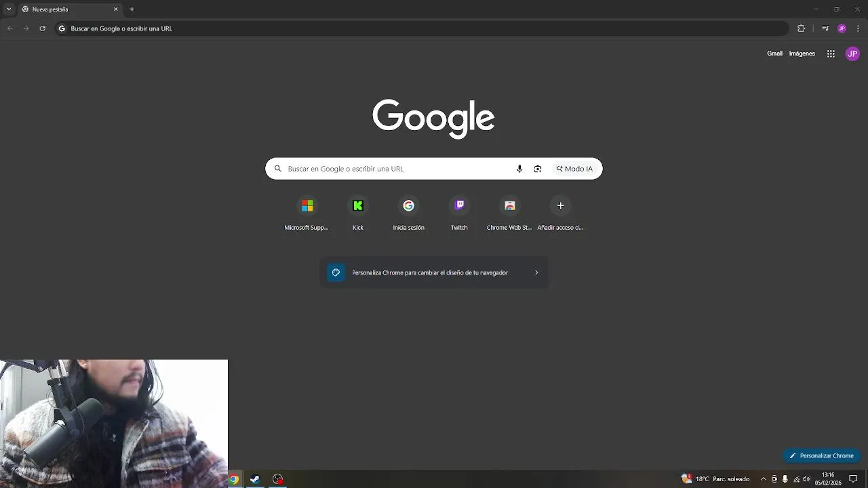The height and width of the screenshot is (488, 868).
Task: Open the notification center icon
Action: (x=853, y=479)
